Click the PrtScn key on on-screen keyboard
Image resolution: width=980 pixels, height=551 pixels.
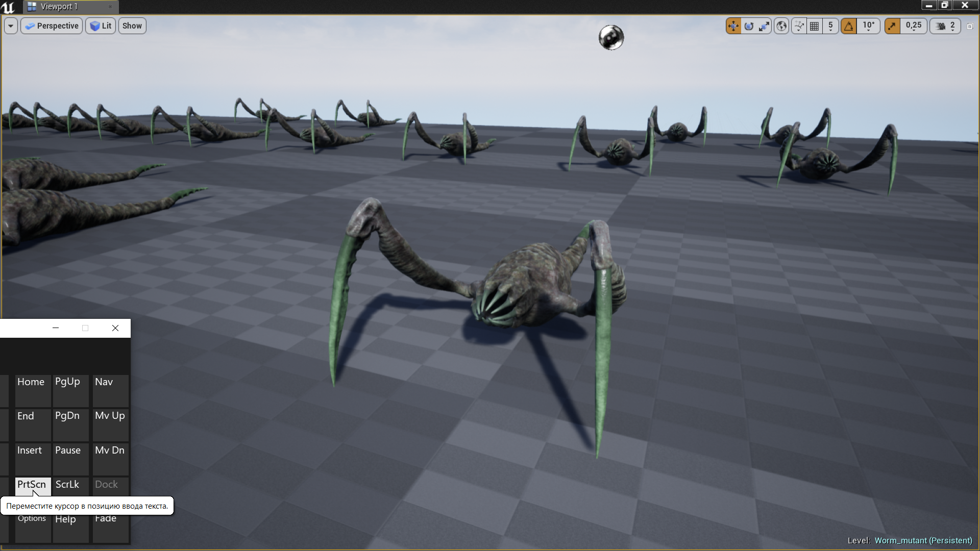coord(33,486)
